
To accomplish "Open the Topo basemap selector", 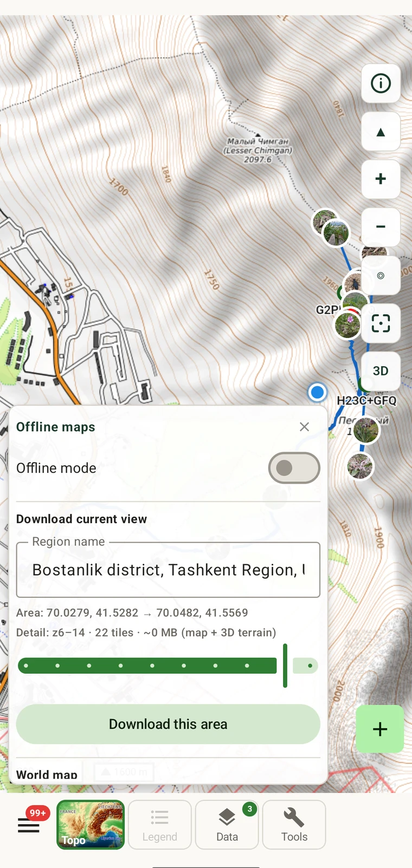I will [x=91, y=825].
